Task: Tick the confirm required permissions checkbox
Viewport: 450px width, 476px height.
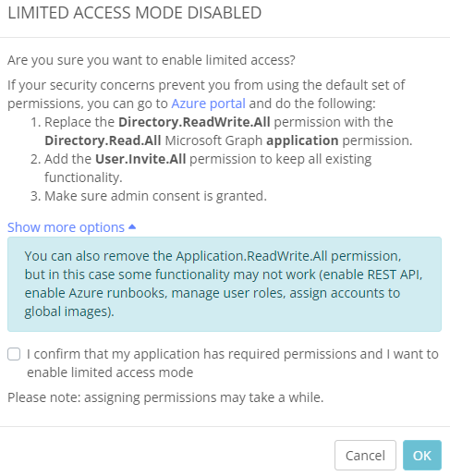Action: 14,354
